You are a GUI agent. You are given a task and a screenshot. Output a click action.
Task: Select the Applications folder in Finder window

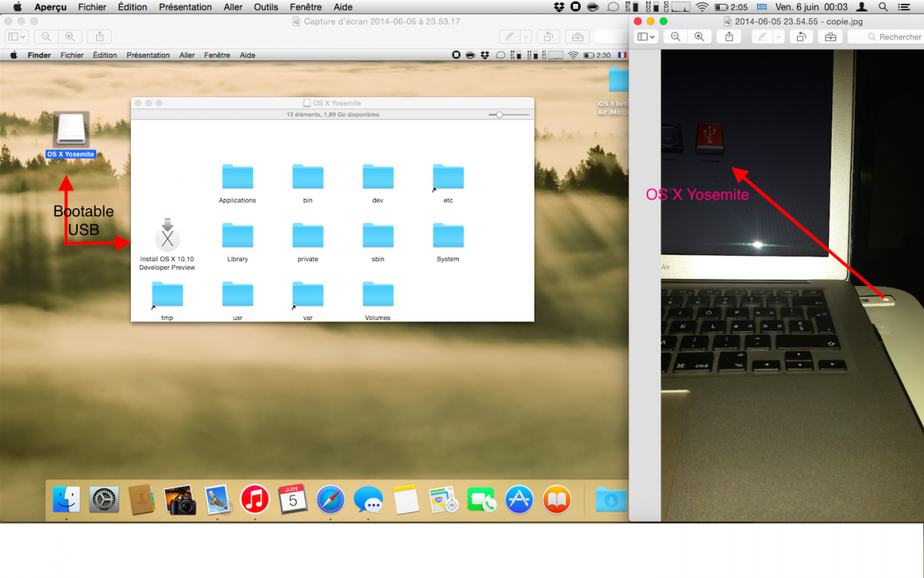(237, 177)
